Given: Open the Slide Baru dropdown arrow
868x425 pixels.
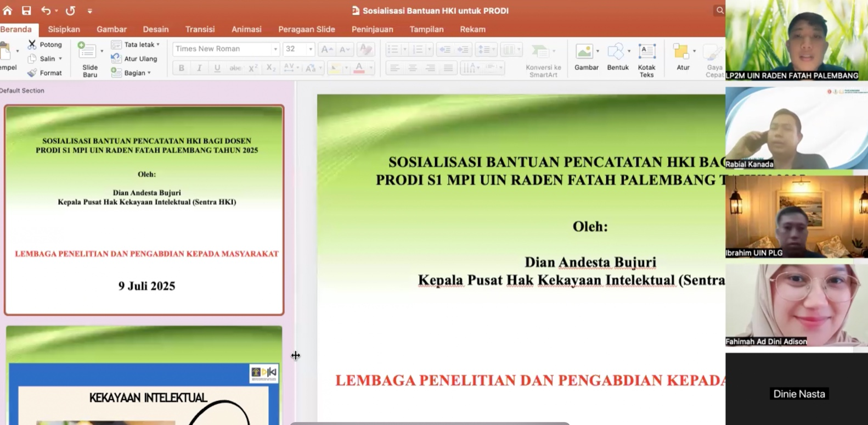Looking at the screenshot, I should click(x=102, y=51).
